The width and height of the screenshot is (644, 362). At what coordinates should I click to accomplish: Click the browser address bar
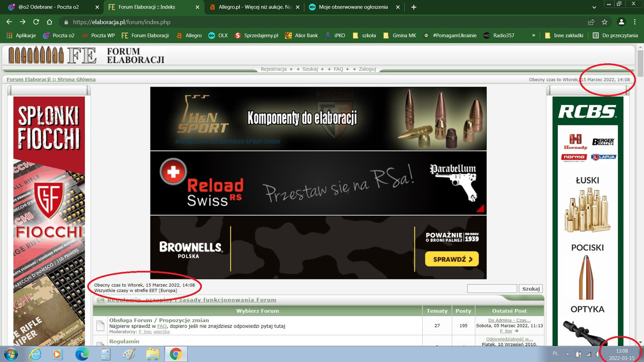point(322,22)
